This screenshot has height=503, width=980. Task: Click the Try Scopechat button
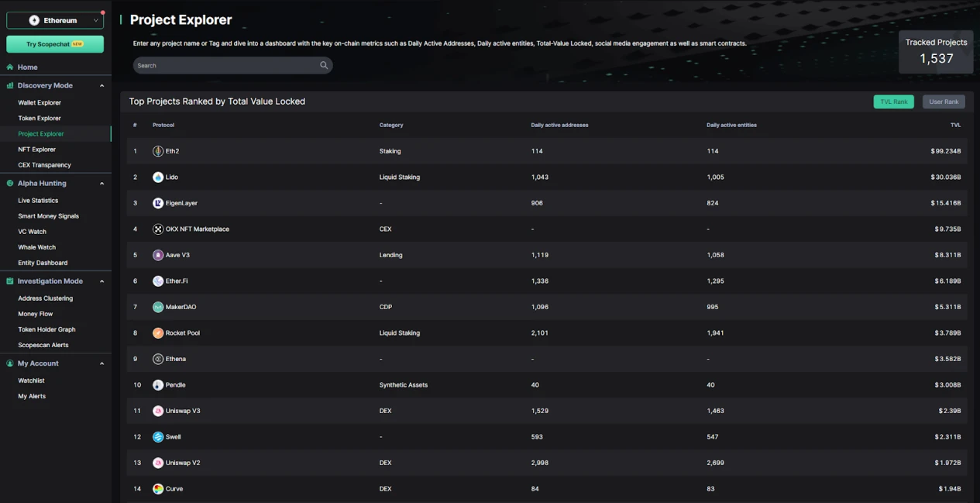point(55,44)
